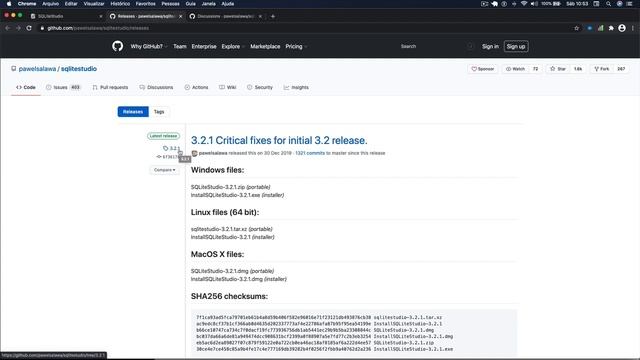The height and width of the screenshot is (360, 640).
Task: Click the address bar URL
Action: coord(98,28)
